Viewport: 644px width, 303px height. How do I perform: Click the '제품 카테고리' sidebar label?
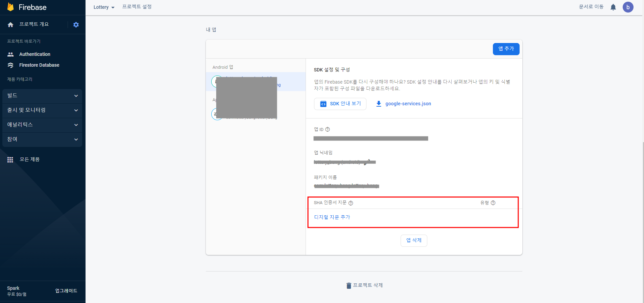click(20, 79)
